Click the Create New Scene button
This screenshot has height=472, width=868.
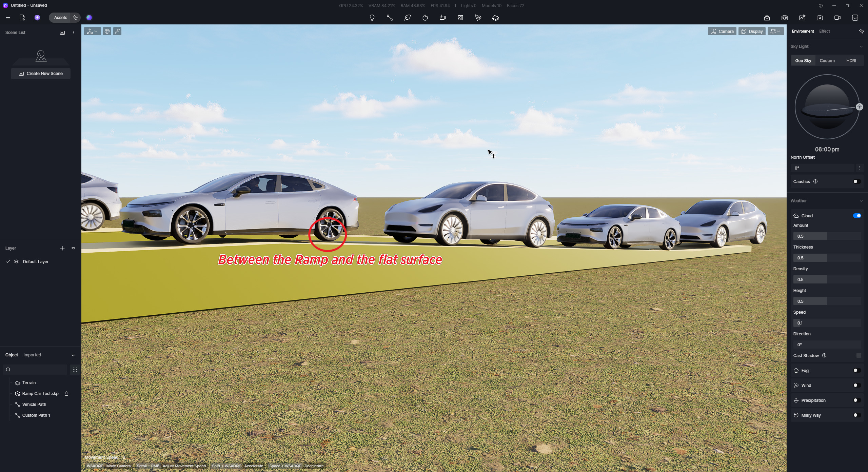pyautogui.click(x=41, y=74)
